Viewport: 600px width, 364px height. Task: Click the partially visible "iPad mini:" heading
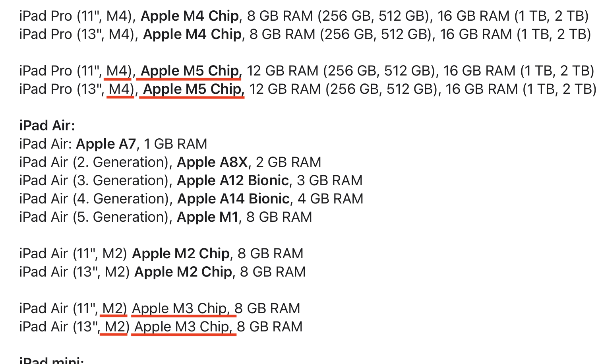click(51, 361)
